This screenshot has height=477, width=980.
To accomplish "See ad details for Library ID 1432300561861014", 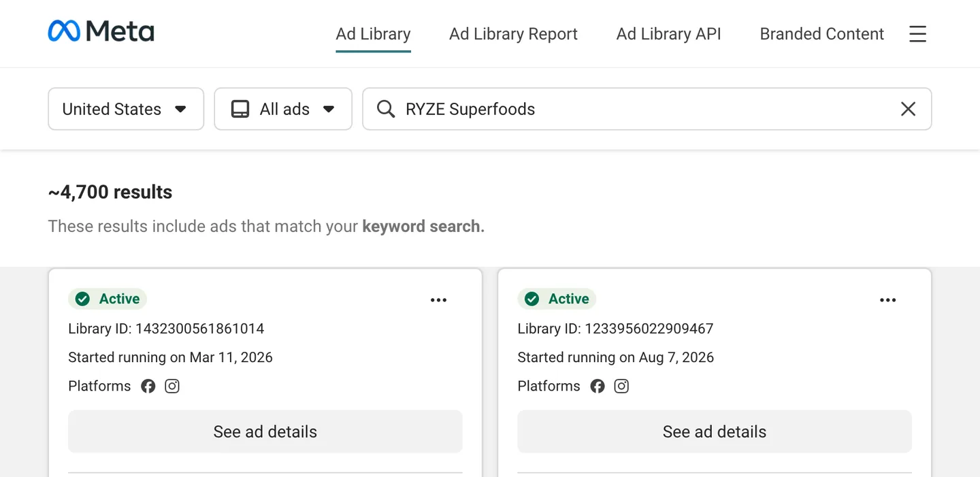I will [265, 431].
